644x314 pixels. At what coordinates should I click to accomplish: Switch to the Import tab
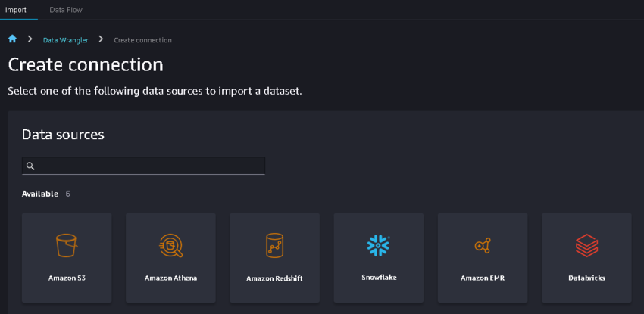16,10
